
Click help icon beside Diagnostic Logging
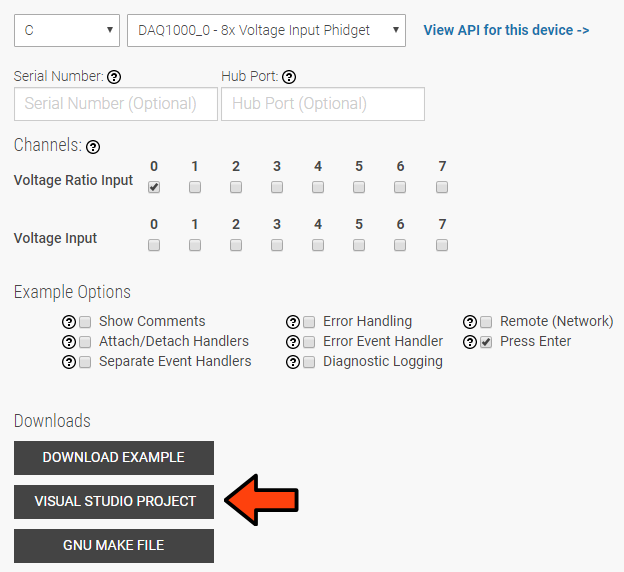pyautogui.click(x=293, y=362)
